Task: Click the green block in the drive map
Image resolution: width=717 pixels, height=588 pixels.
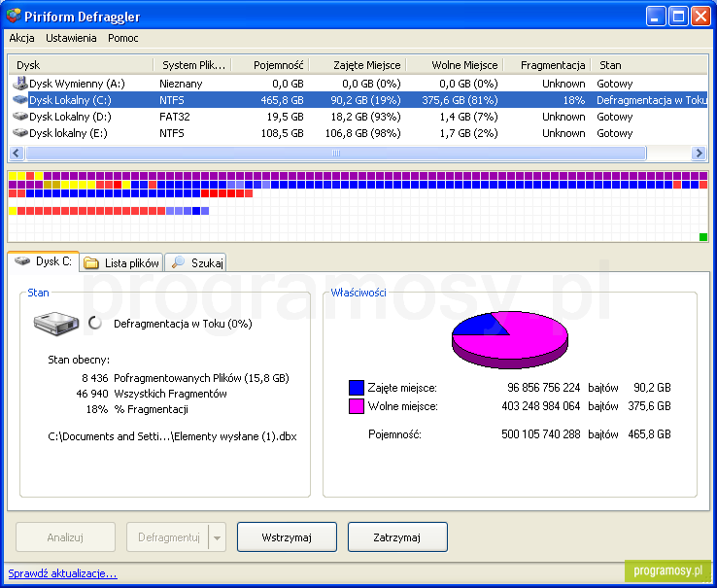Action: (703, 237)
